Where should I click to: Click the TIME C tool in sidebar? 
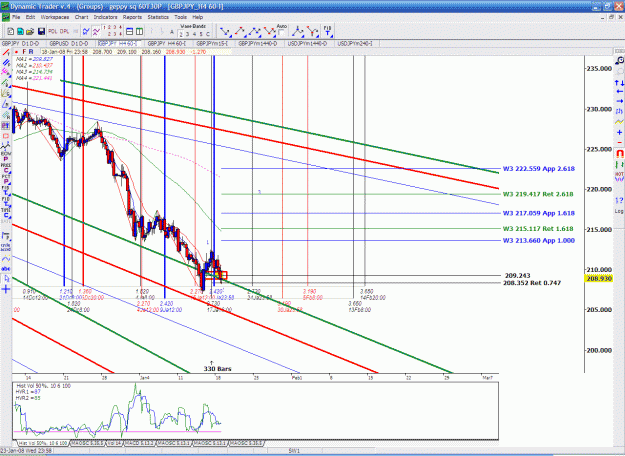[x=6, y=212]
